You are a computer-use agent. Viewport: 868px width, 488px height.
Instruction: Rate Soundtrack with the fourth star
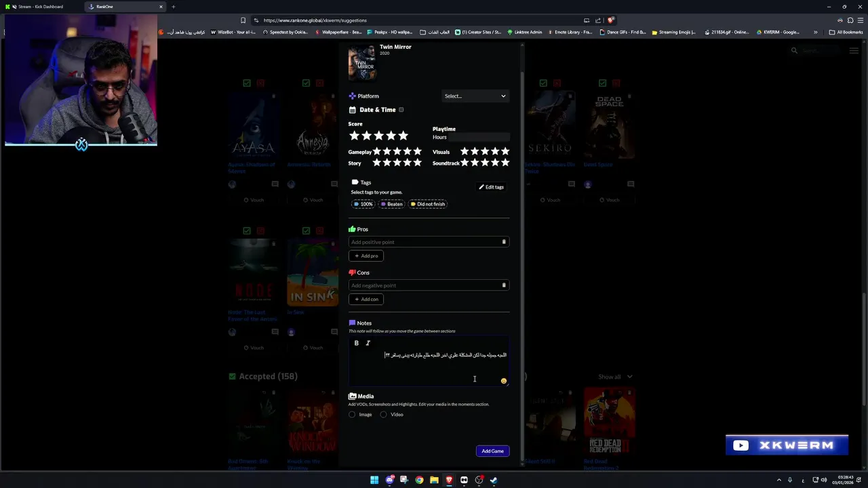click(495, 163)
